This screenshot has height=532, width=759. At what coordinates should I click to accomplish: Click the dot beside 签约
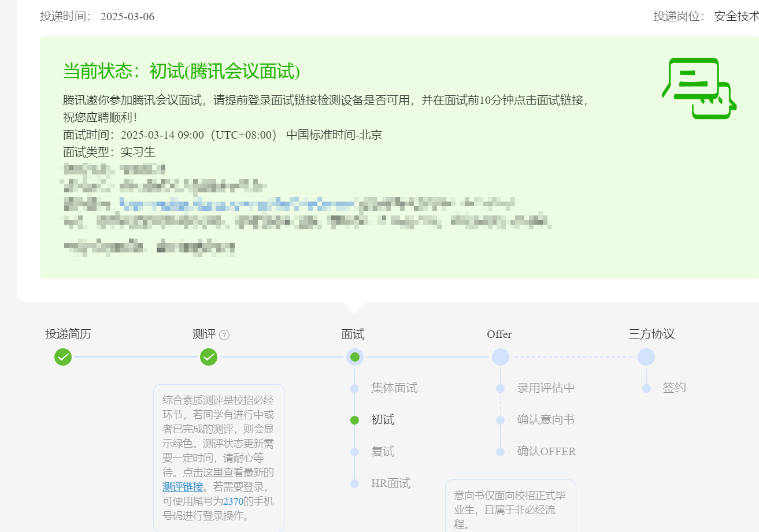click(x=646, y=388)
